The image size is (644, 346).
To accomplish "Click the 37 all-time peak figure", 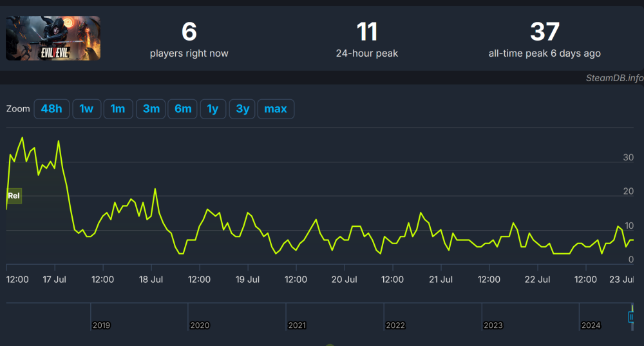I will 545,32.
